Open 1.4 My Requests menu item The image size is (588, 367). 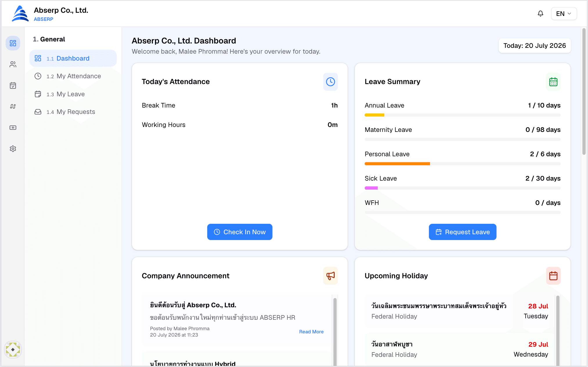73,112
